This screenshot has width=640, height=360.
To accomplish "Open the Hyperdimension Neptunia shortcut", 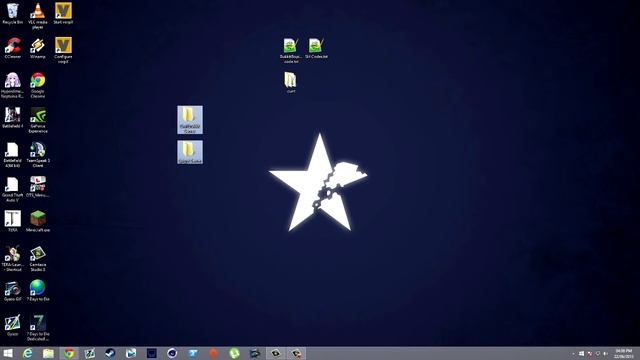I will click(13, 85).
